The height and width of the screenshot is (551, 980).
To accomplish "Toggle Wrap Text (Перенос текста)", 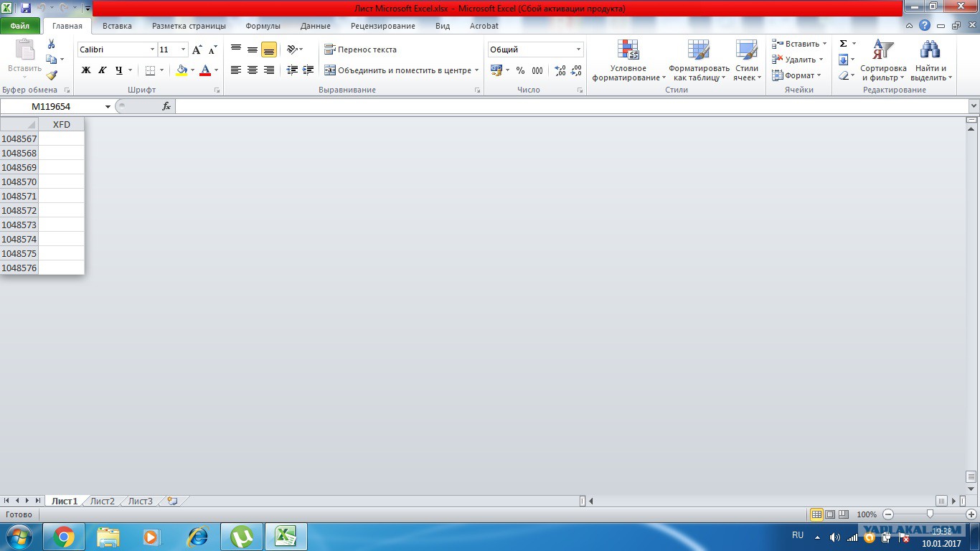I will (x=360, y=50).
